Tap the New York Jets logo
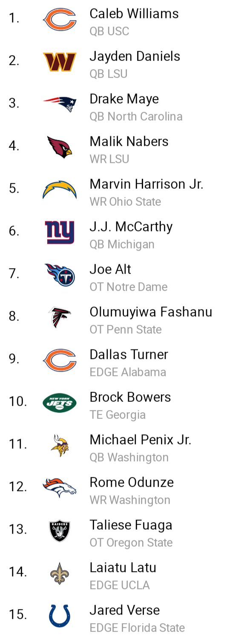This screenshot has height=644, width=247. (60, 403)
